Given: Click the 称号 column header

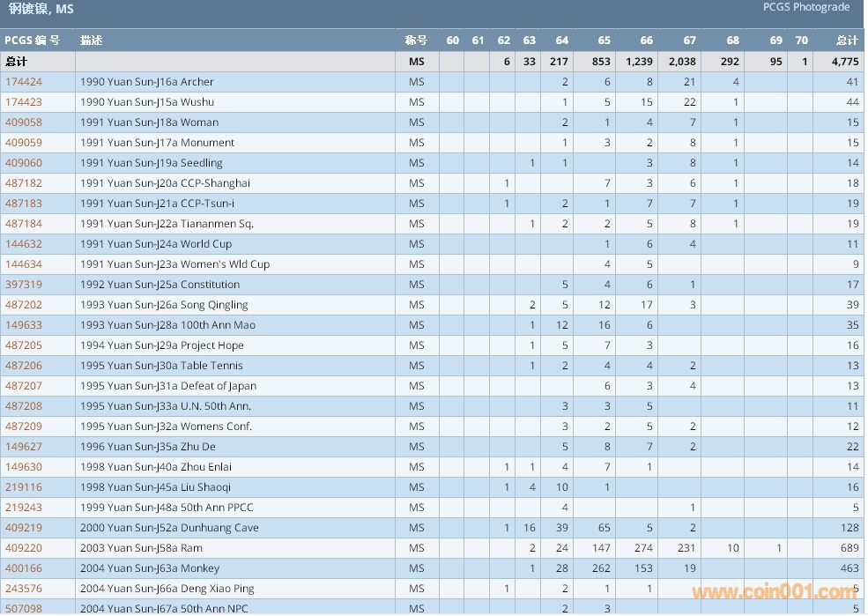Looking at the screenshot, I should coord(416,41).
